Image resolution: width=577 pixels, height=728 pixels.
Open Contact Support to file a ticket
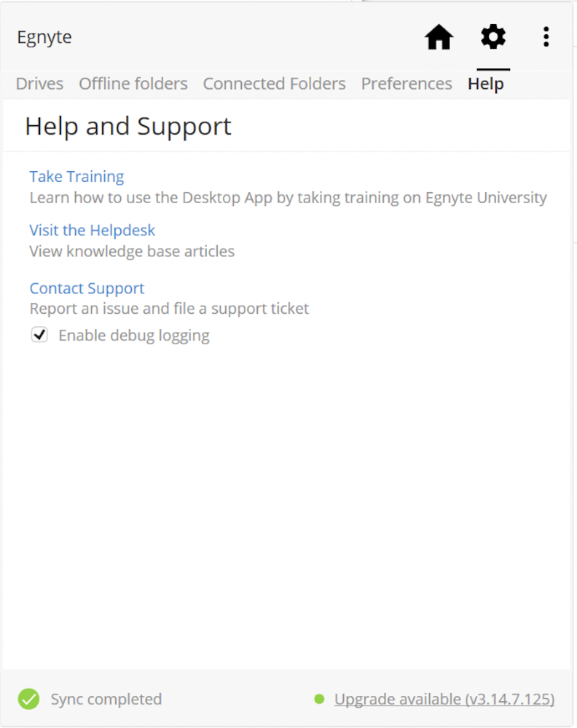pyautogui.click(x=87, y=288)
